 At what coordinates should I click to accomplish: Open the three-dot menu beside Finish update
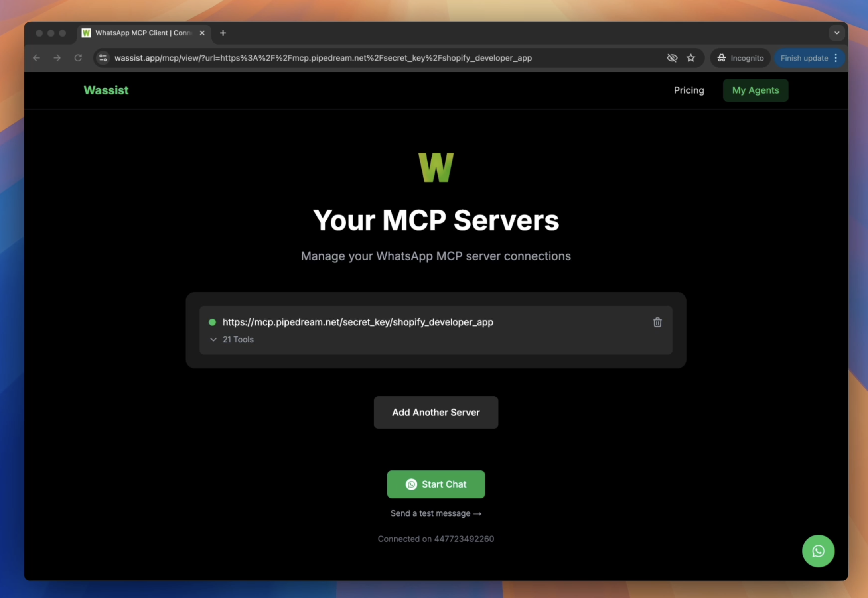tap(836, 58)
